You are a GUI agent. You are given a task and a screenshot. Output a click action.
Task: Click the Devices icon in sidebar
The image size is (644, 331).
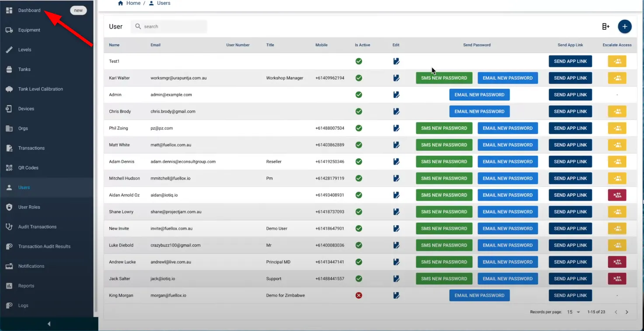coord(9,109)
